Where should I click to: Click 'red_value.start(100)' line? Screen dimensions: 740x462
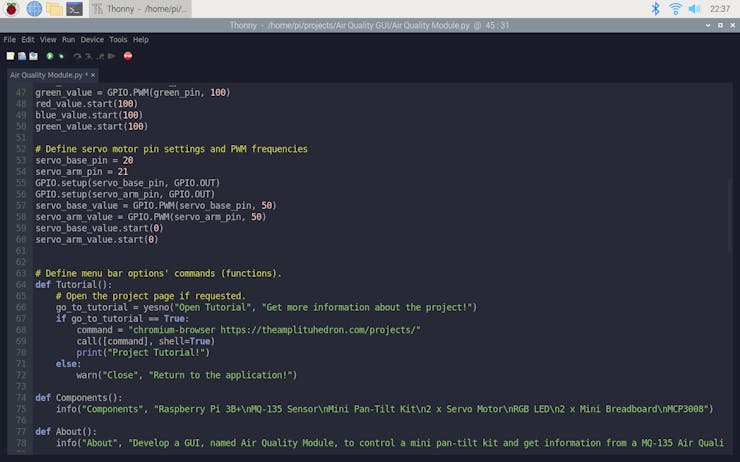point(87,104)
